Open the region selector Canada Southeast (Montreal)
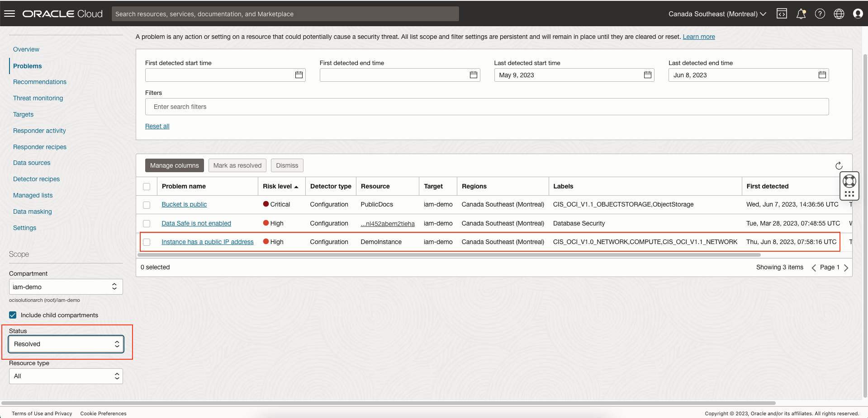This screenshot has height=418, width=868. [717, 14]
